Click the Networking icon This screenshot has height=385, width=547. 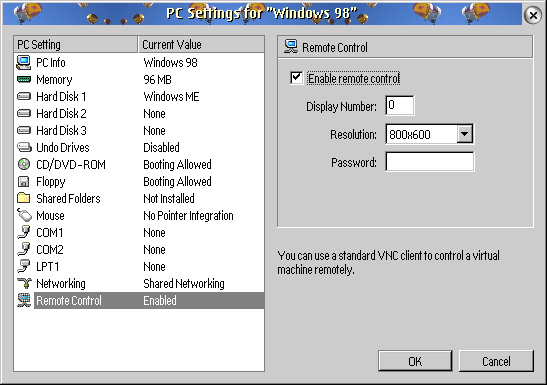click(24, 283)
